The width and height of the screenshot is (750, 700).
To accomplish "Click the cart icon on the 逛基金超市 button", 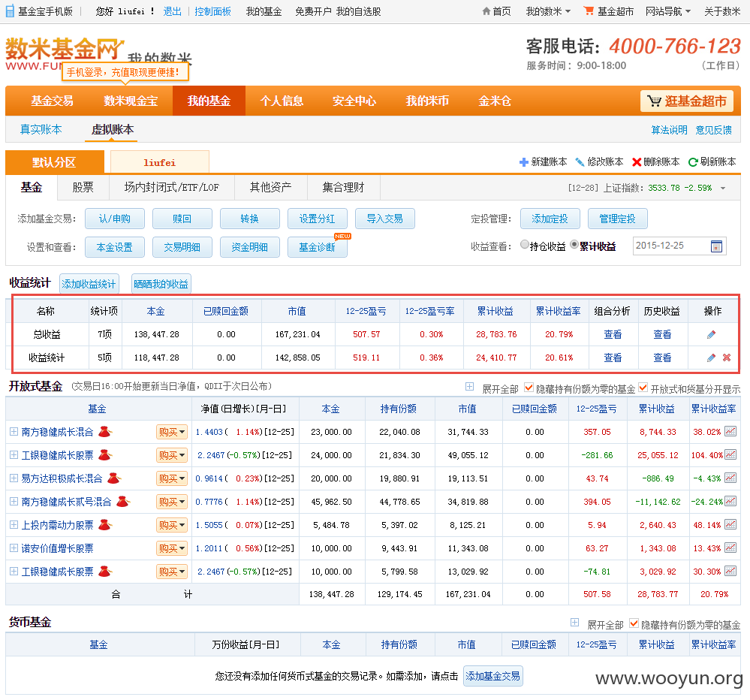I will [654, 101].
